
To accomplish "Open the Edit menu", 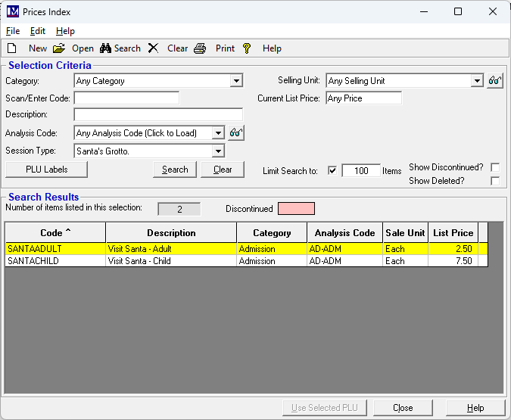I will coord(38,31).
